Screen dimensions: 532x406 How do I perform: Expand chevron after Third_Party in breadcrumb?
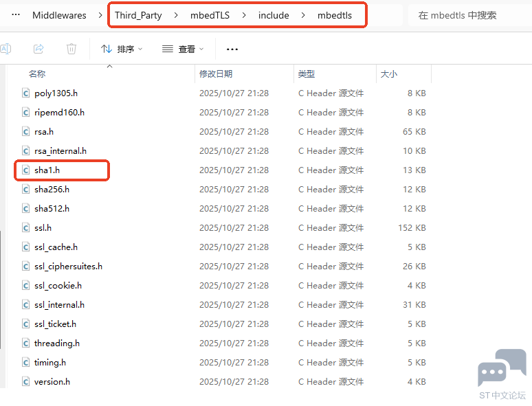175,15
